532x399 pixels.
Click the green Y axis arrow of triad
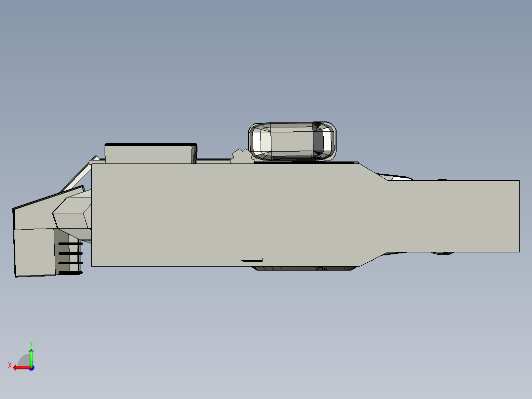click(31, 357)
